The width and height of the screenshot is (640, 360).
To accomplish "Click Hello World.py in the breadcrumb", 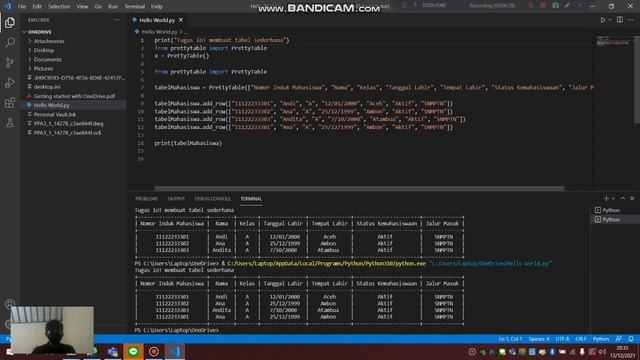I will pos(159,31).
